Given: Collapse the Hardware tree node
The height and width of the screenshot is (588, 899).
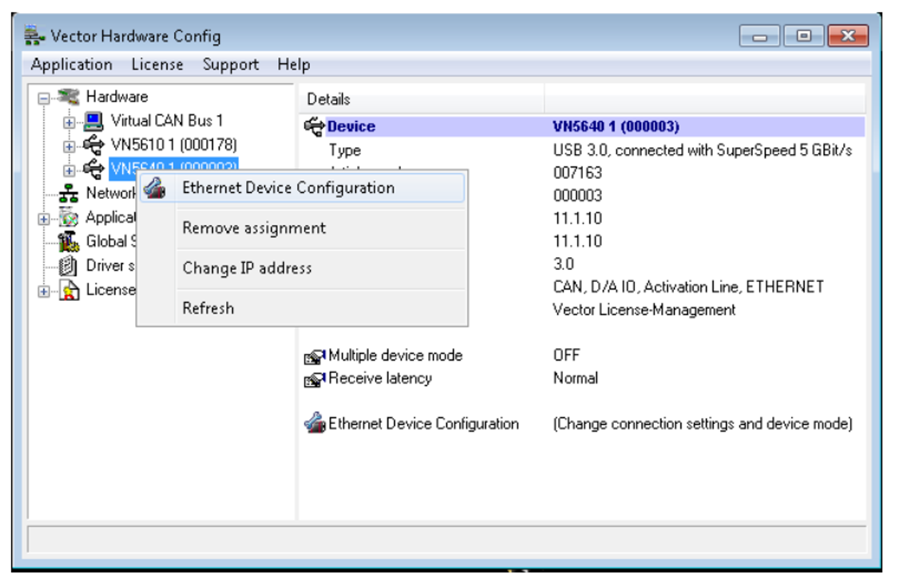Looking at the screenshot, I should coord(44,98).
